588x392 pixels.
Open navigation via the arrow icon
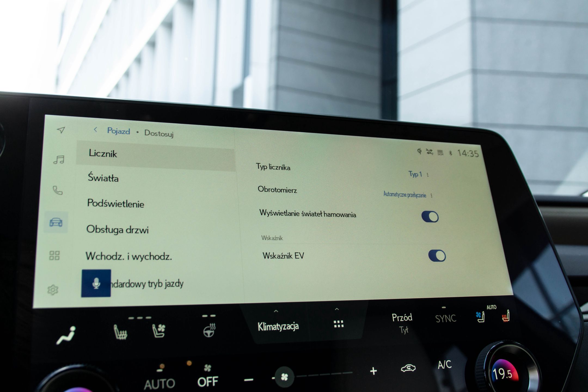tap(61, 130)
